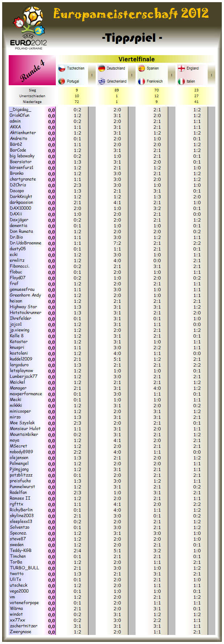
Task: Click the 5:1 tip in kuddel2009 row
Action: point(117,359)
